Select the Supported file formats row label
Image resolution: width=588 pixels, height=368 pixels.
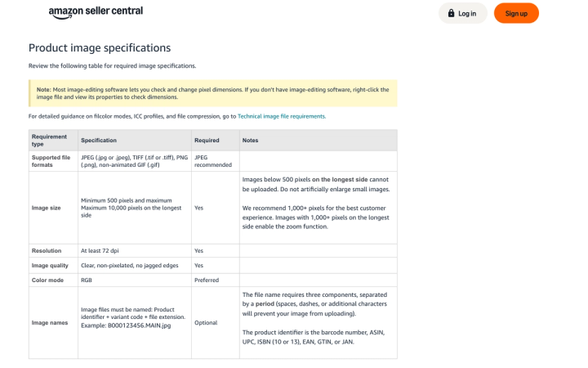click(x=51, y=161)
